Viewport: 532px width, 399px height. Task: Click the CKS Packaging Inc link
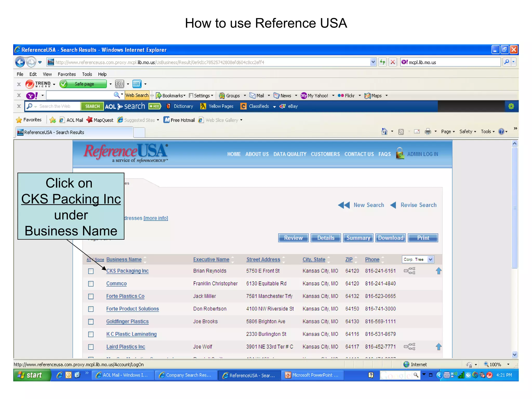(x=127, y=271)
